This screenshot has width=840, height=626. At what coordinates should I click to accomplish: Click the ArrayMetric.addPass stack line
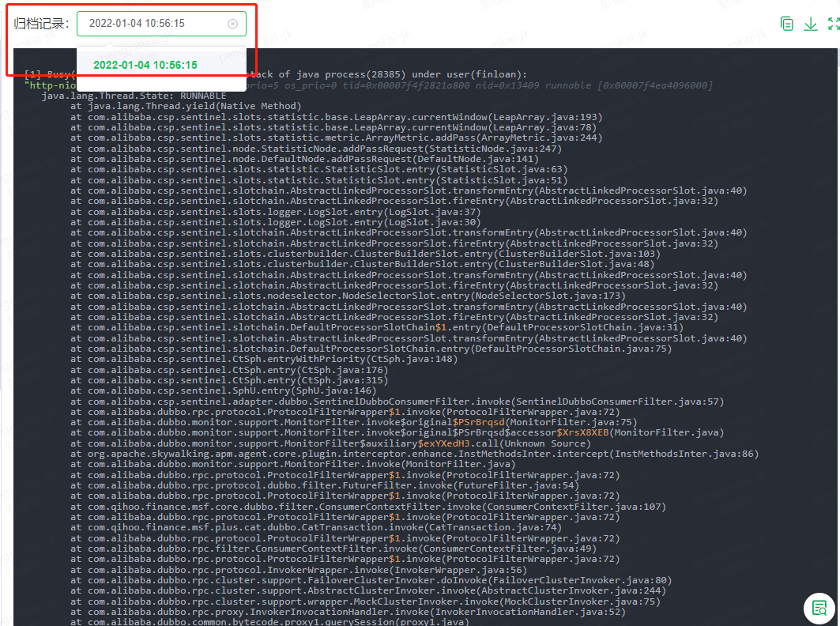[x=337, y=138]
